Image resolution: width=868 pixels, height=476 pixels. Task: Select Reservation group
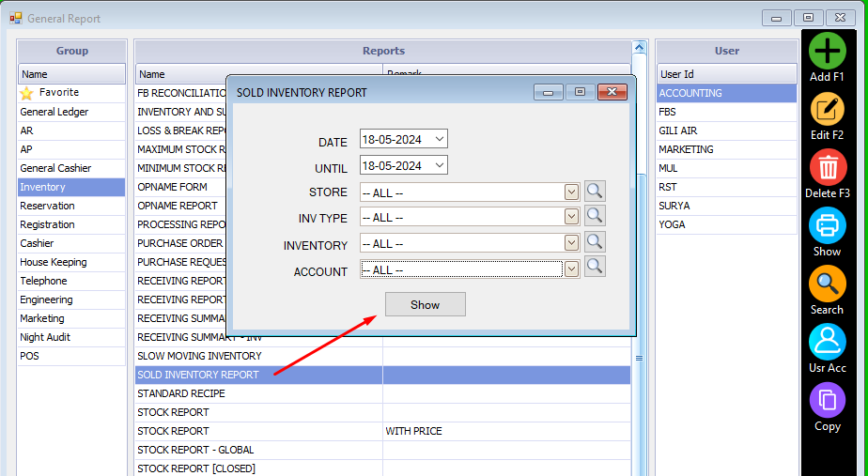71,206
